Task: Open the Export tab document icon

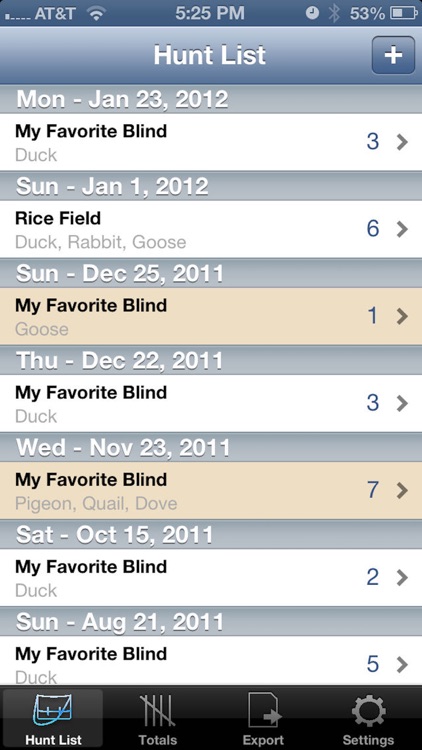Action: [x=264, y=712]
